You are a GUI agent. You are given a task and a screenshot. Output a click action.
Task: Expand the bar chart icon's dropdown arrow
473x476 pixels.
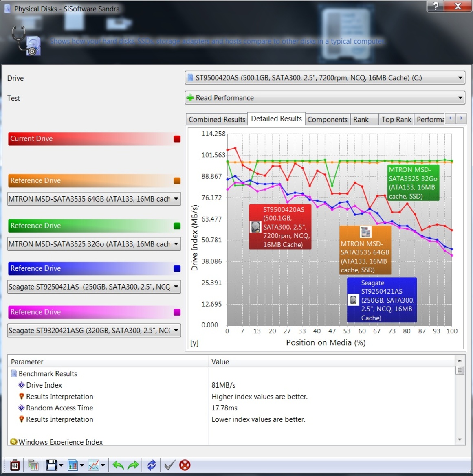click(82, 465)
